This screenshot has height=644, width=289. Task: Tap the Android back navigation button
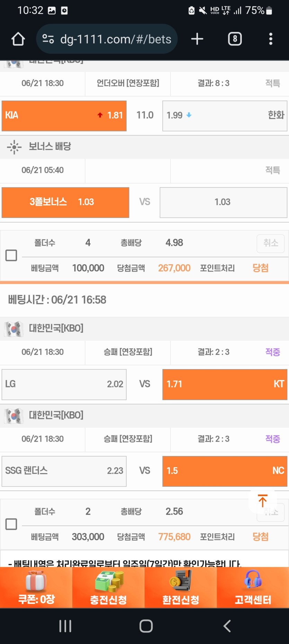(227, 626)
